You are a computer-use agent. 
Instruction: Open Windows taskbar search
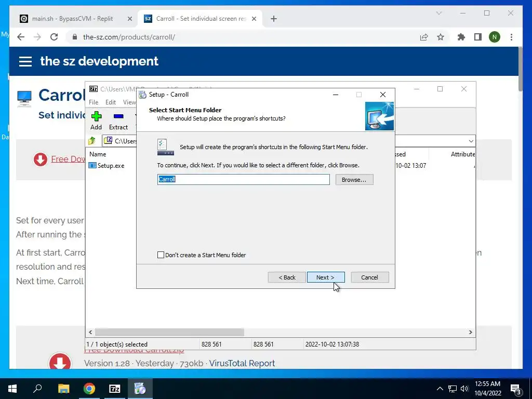[37, 389]
